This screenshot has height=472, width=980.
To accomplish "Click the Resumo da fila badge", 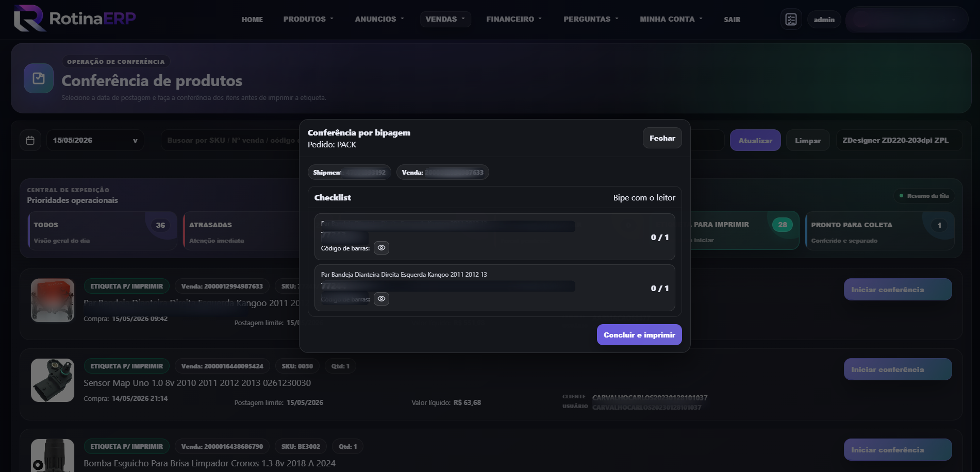I will [924, 196].
